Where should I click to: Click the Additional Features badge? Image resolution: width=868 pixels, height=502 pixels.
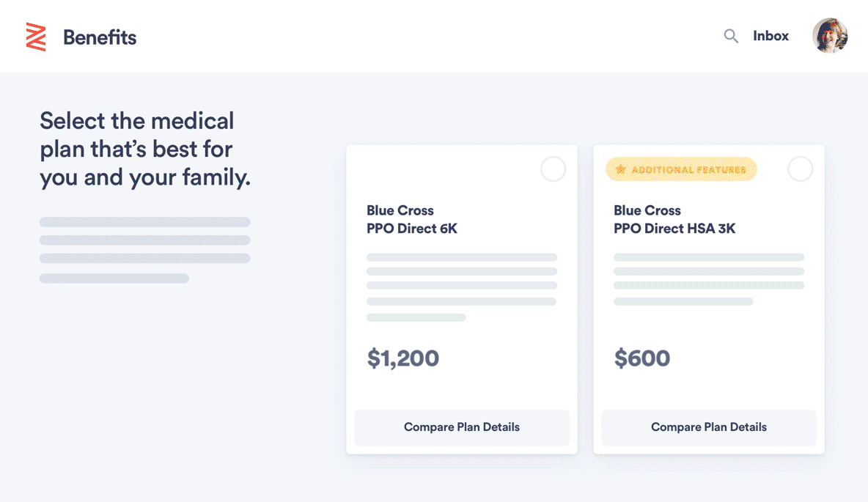point(681,169)
